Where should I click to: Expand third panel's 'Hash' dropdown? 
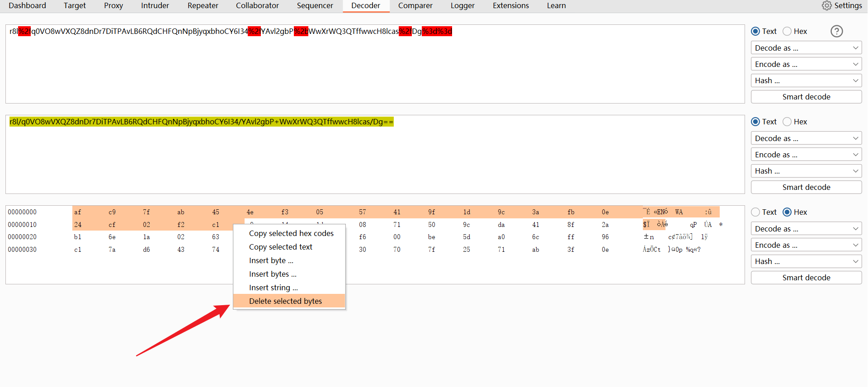(x=806, y=261)
